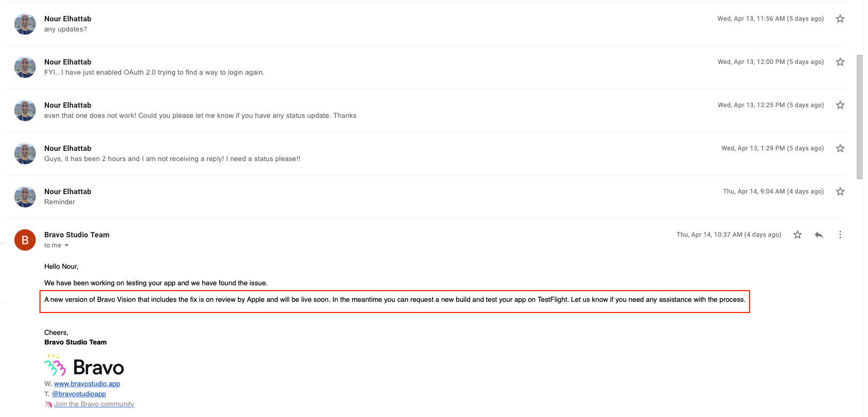
Task: Click the page vertical scrollbar thumb
Action: tap(859, 117)
